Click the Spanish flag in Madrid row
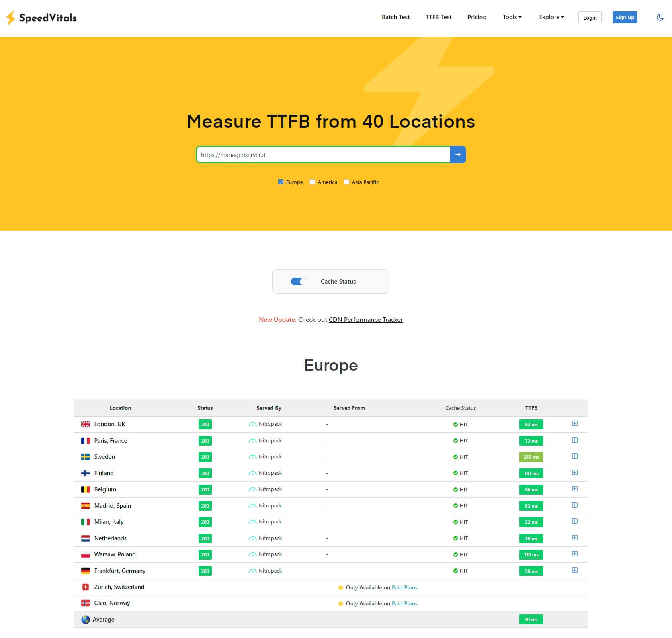 pos(86,506)
